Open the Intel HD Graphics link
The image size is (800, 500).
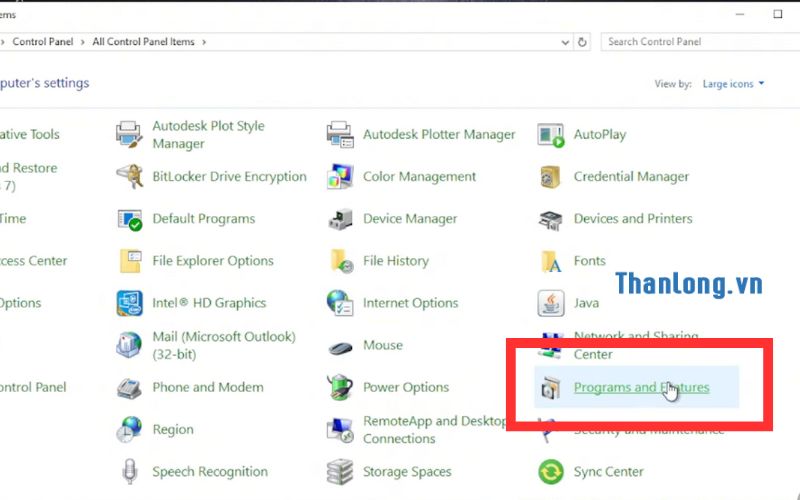[209, 303]
